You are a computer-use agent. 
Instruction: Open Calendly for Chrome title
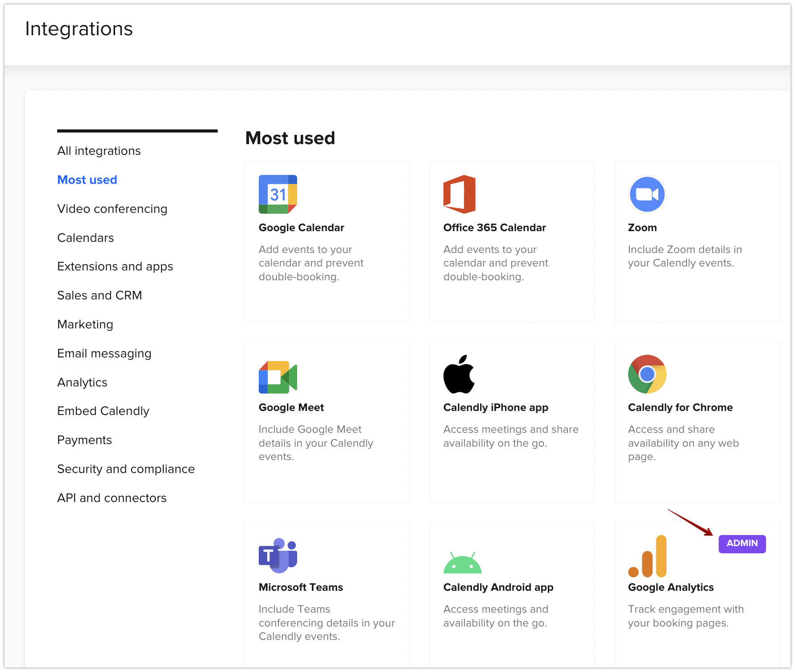point(680,407)
